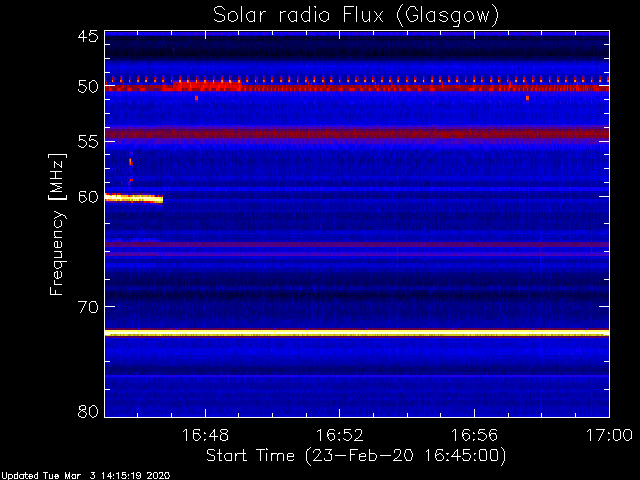Click the short yellow burst at 60 MHz
The height and width of the screenshot is (480, 640).
[x=134, y=198]
